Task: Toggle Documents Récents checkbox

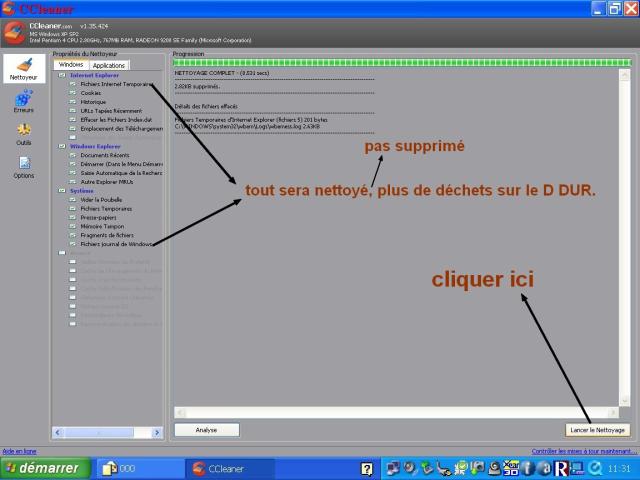Action: click(73, 155)
